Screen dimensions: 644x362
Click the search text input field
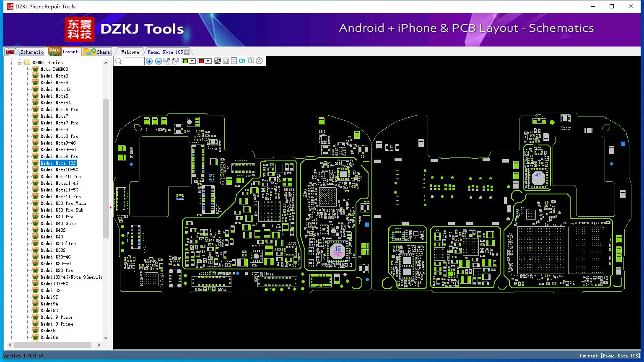point(134,61)
